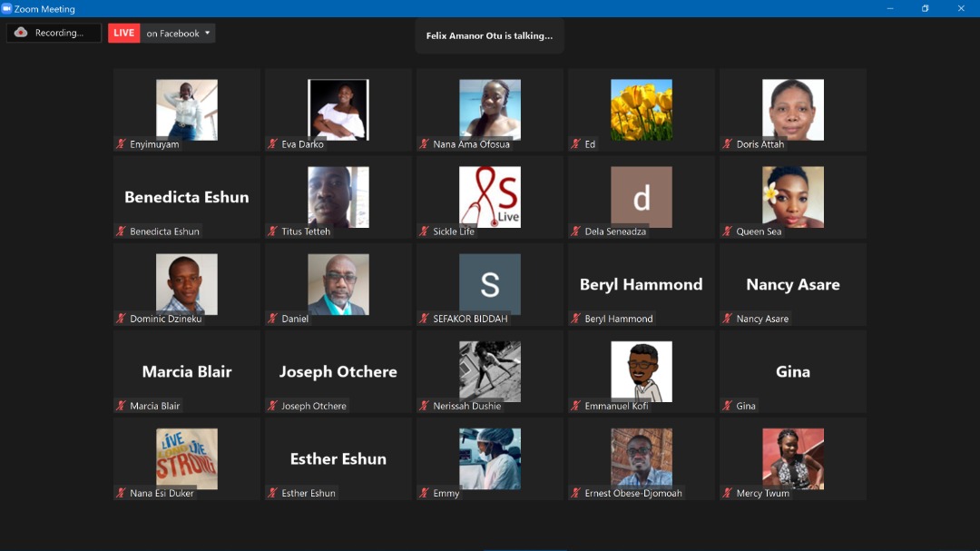Viewport: 980px width, 551px height.
Task: Click muted mic icon beside Ed
Action: click(575, 143)
